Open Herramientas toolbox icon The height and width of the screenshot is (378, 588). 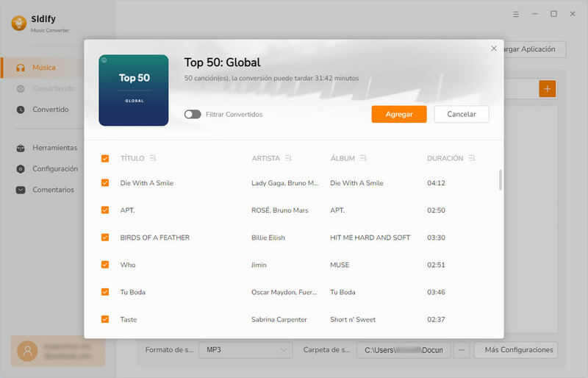point(21,148)
